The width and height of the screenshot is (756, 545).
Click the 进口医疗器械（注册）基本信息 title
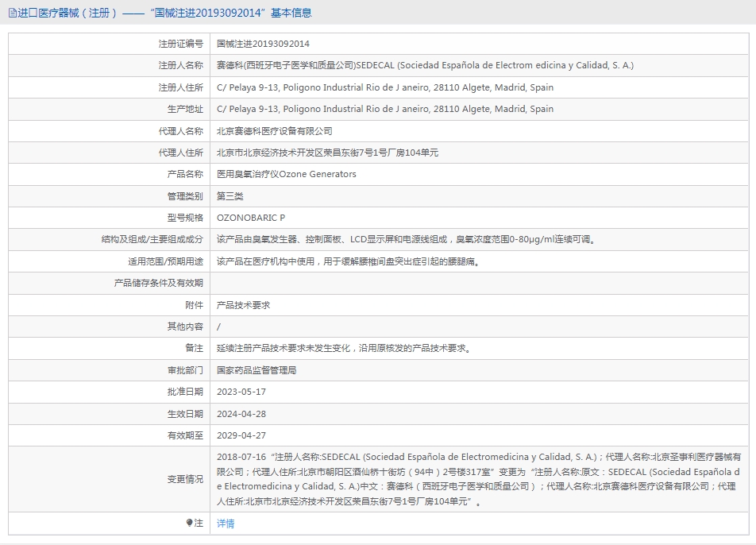tap(164, 13)
